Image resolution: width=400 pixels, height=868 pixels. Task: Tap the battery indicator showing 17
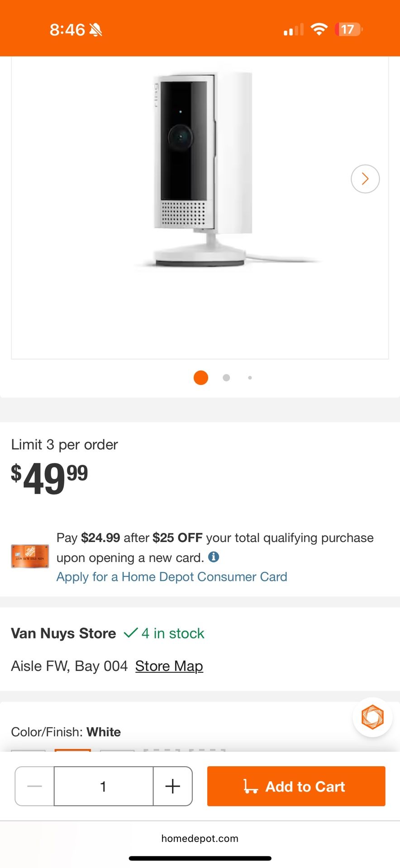348,30
